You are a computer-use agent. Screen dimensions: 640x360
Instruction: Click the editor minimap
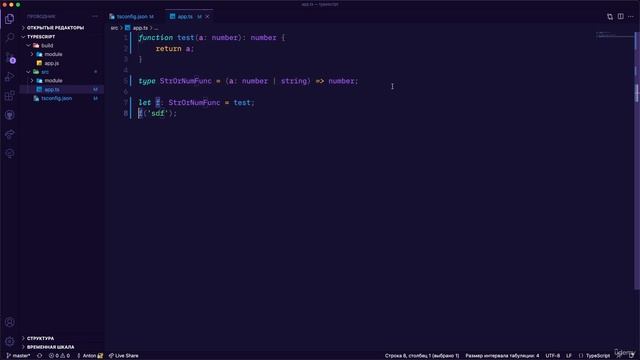point(614,35)
